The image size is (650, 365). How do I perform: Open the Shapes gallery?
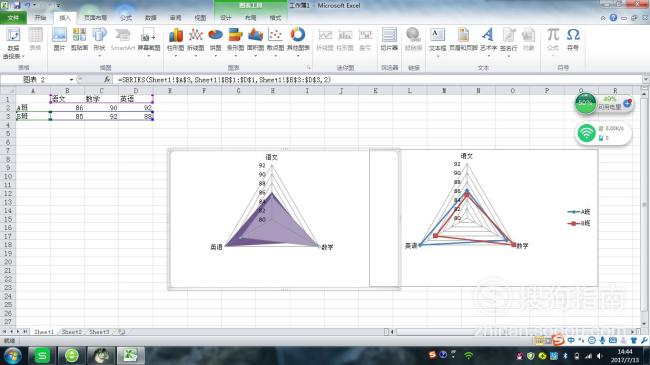tap(99, 40)
